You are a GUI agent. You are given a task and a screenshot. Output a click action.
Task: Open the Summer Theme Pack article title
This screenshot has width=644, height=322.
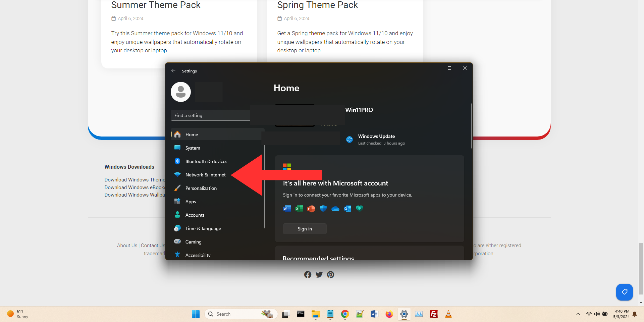pyautogui.click(x=156, y=5)
